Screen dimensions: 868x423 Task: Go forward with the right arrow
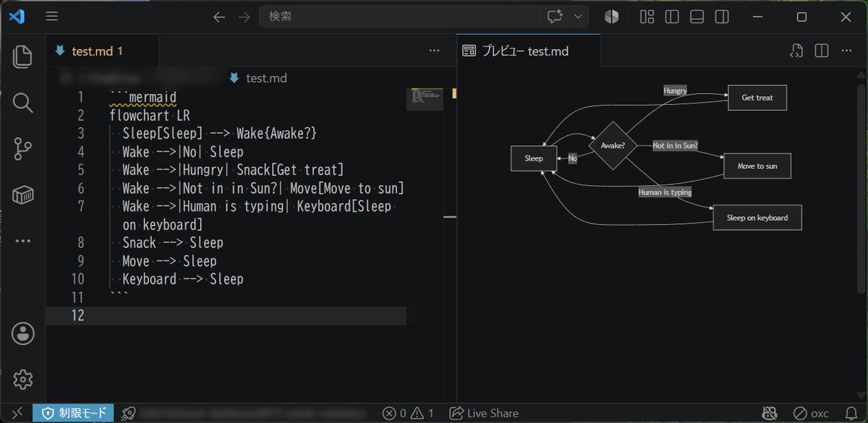244,17
